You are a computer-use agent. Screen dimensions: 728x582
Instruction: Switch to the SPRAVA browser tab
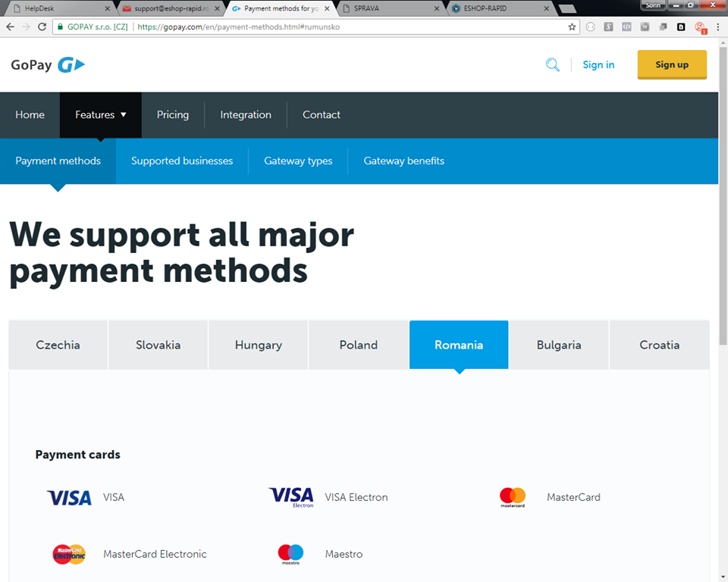pos(391,8)
